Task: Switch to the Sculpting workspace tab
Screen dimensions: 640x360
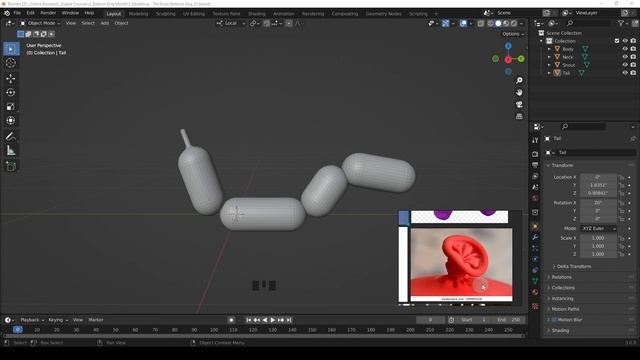Action: [x=165, y=14]
